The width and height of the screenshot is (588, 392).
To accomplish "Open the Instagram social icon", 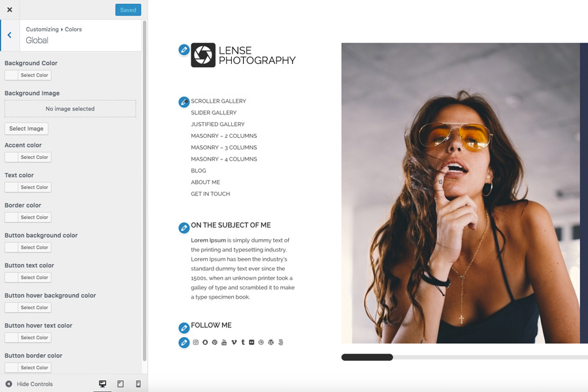I will point(195,342).
